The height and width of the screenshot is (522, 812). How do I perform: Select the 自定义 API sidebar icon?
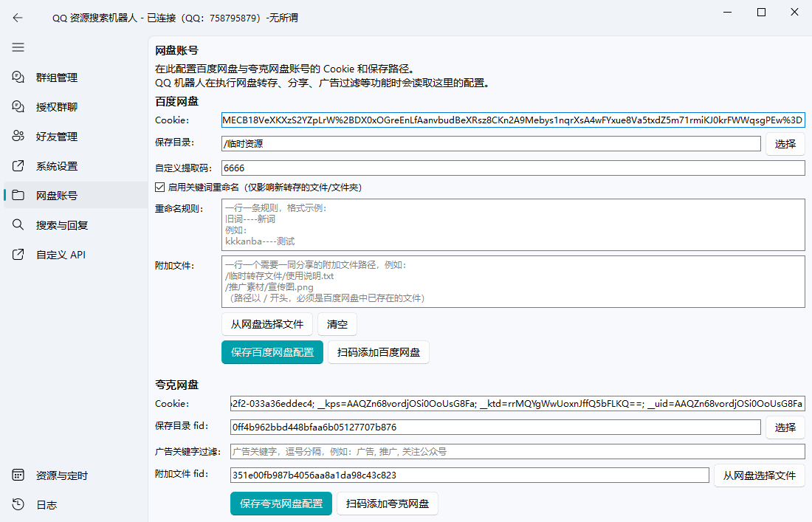click(16, 254)
